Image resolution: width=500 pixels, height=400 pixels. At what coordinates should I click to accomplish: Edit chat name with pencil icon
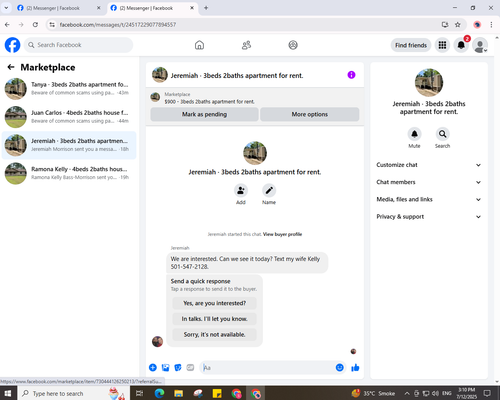coord(269,191)
